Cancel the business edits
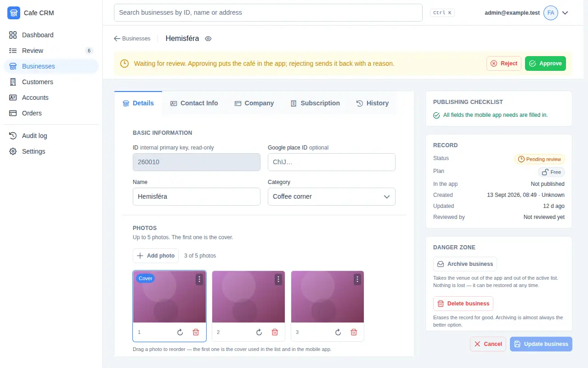The width and height of the screenshot is (588, 368). pyautogui.click(x=488, y=344)
